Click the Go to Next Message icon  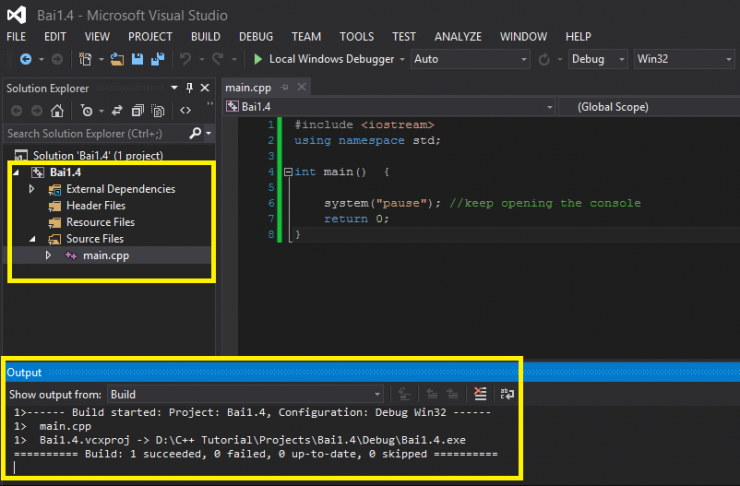pos(452,394)
